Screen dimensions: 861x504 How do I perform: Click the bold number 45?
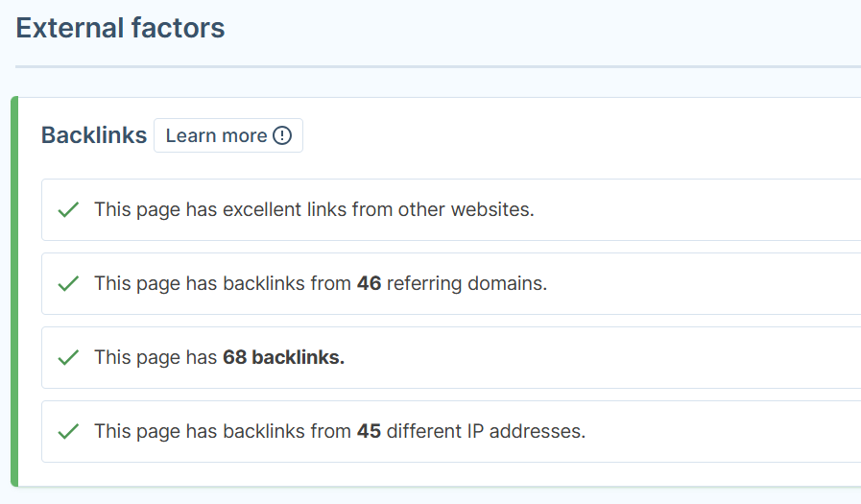click(369, 431)
